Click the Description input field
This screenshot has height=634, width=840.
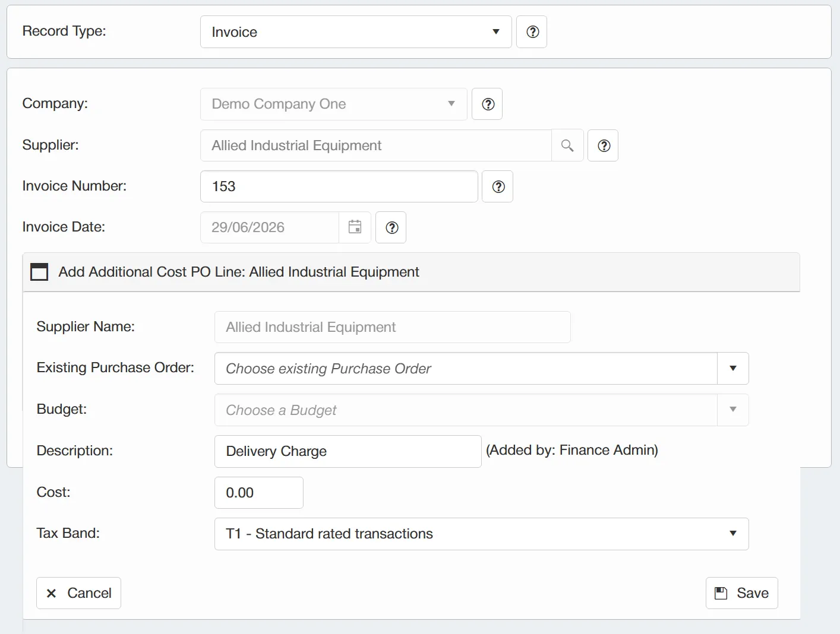348,451
